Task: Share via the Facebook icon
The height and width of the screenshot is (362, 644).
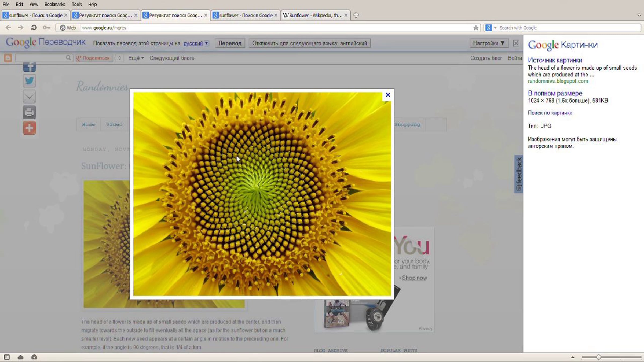Action: 29,67
